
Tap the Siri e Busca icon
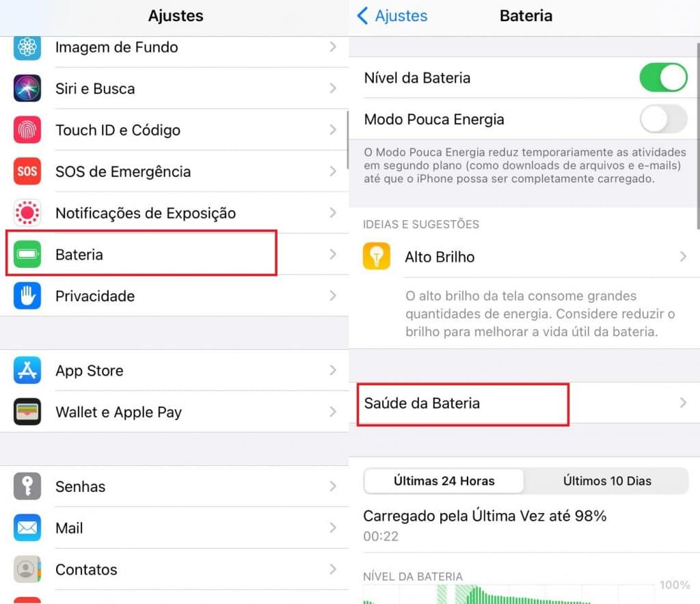tap(27, 88)
